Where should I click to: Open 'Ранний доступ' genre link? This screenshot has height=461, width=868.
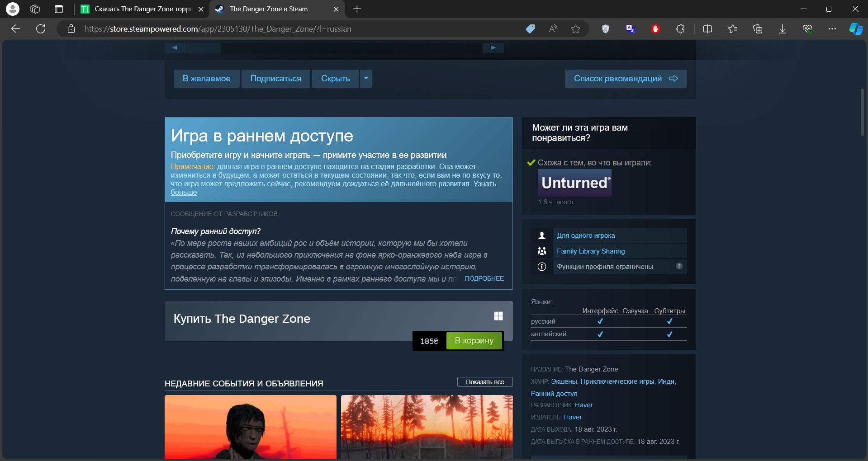(554, 394)
